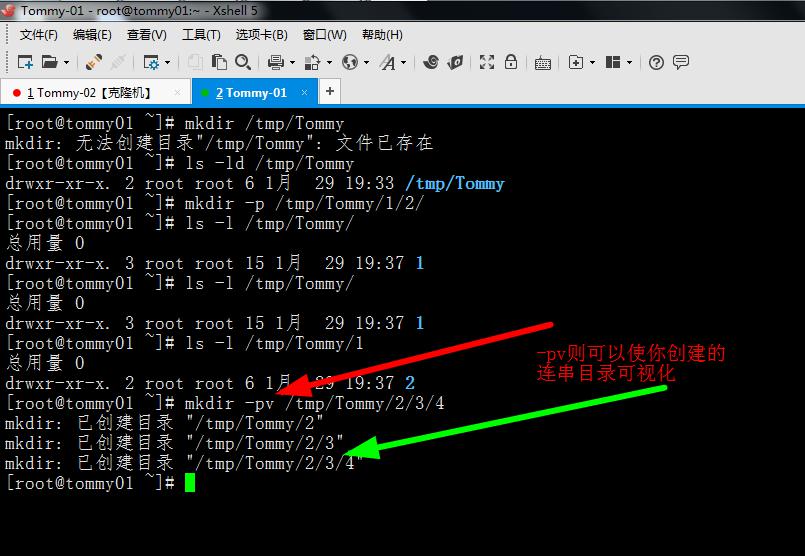Expand the Open session dropdown arrow
The image size is (805, 556).
pyautogui.click(x=66, y=63)
